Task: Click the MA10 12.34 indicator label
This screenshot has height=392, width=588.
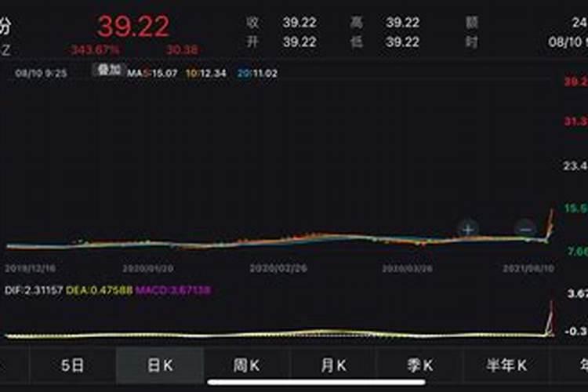Action: point(206,73)
